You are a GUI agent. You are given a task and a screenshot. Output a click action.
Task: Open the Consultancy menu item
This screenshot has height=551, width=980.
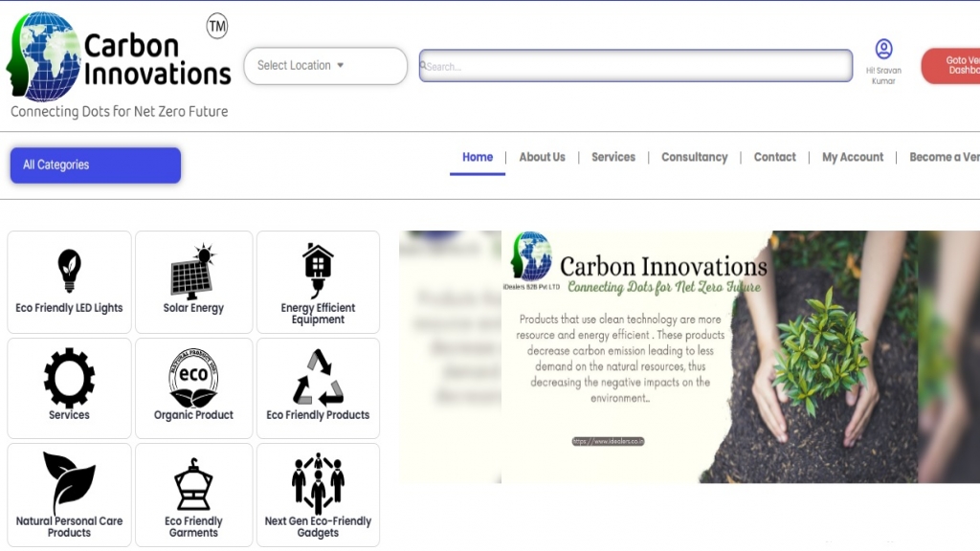point(695,158)
